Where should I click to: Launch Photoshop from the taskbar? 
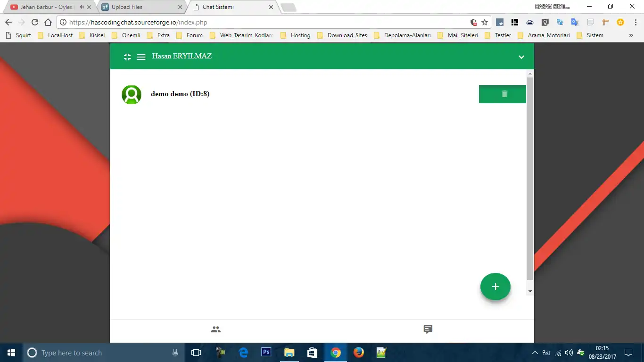pos(266,353)
